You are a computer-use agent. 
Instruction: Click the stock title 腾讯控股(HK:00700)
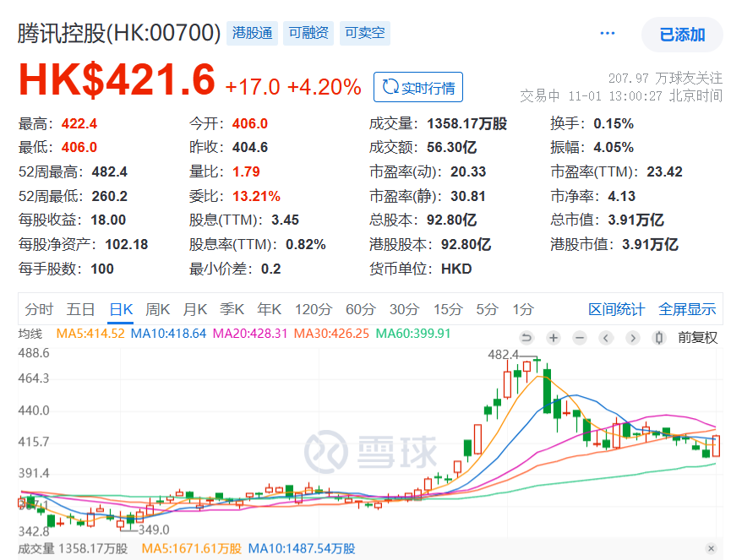pos(119,33)
